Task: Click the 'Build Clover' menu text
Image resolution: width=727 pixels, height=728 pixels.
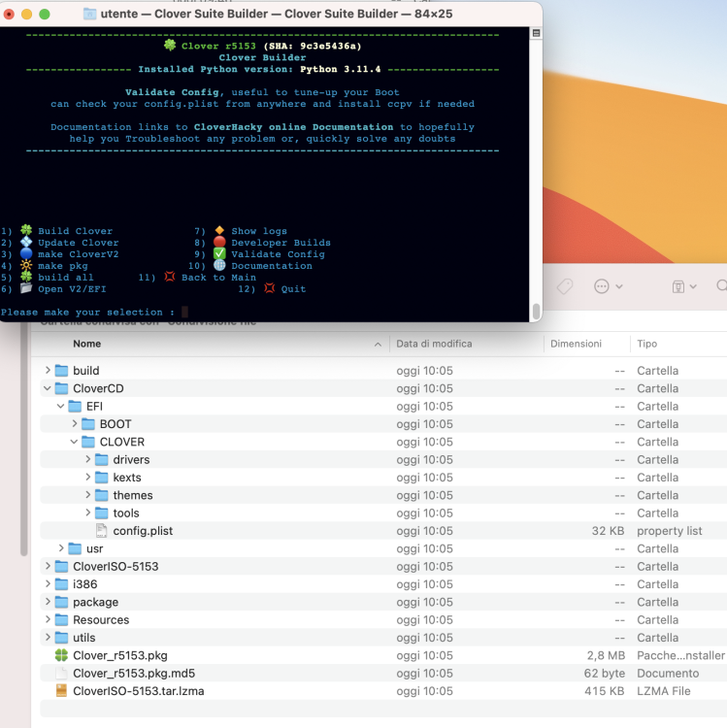Action: click(x=75, y=231)
